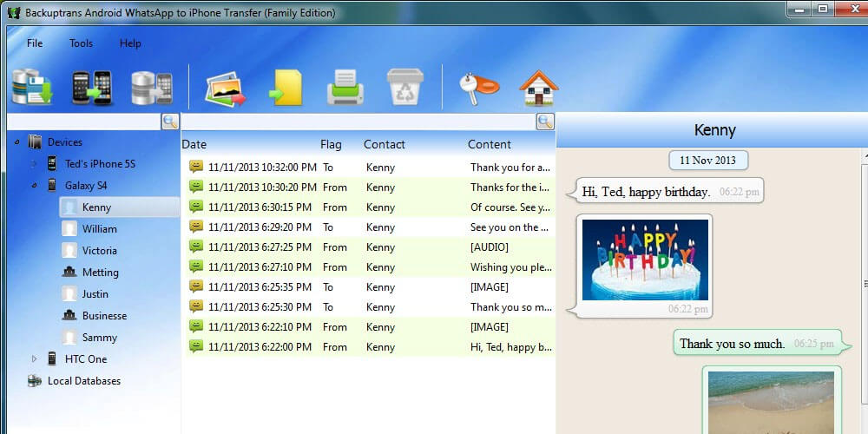The image size is (868, 434).
Task: Select the 'Wishing you ple...' message row
Action: (x=370, y=266)
